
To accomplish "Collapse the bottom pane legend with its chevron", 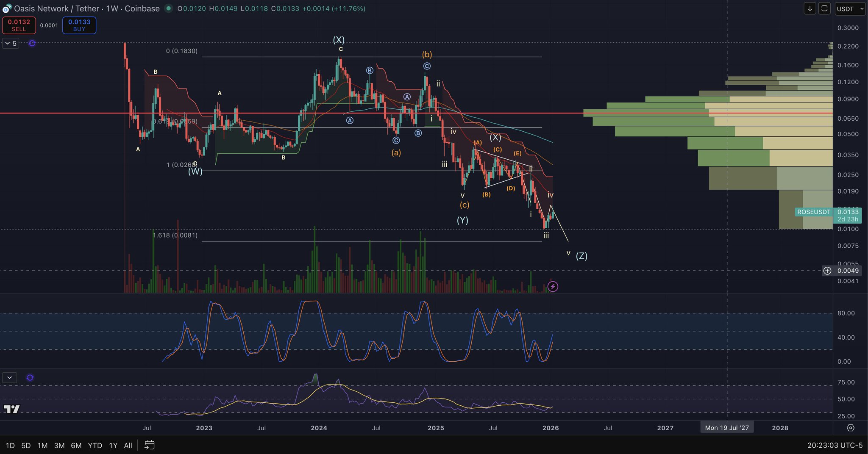I will [9, 377].
